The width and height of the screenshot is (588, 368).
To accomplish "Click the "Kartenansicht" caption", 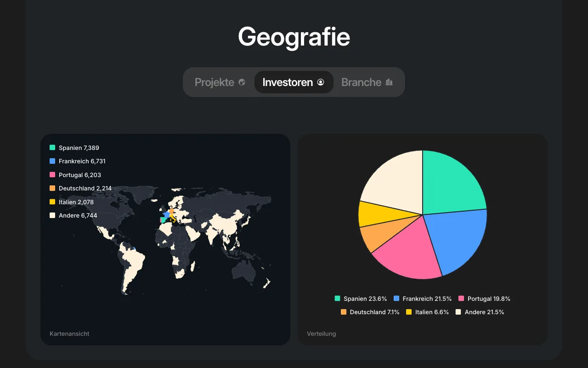I will click(x=69, y=333).
